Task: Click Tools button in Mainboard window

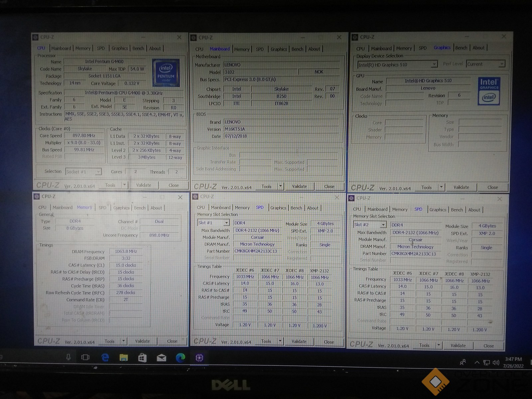Action: pos(266,187)
